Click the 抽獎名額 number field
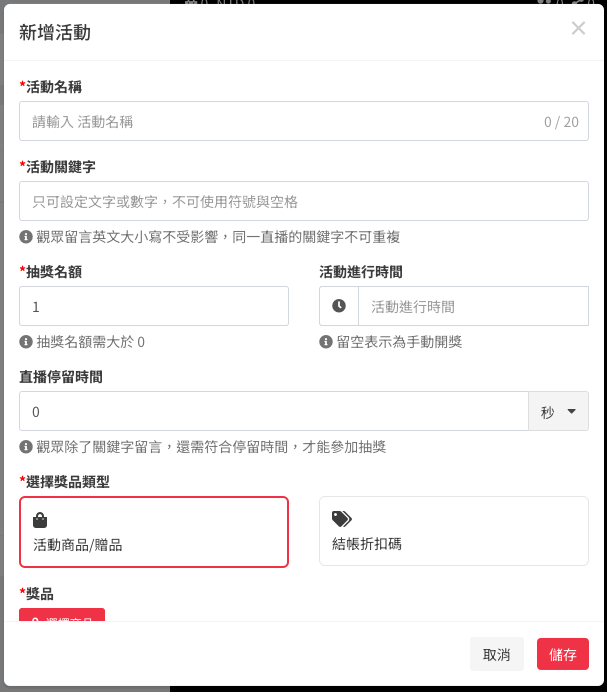607x692 pixels. (x=154, y=306)
